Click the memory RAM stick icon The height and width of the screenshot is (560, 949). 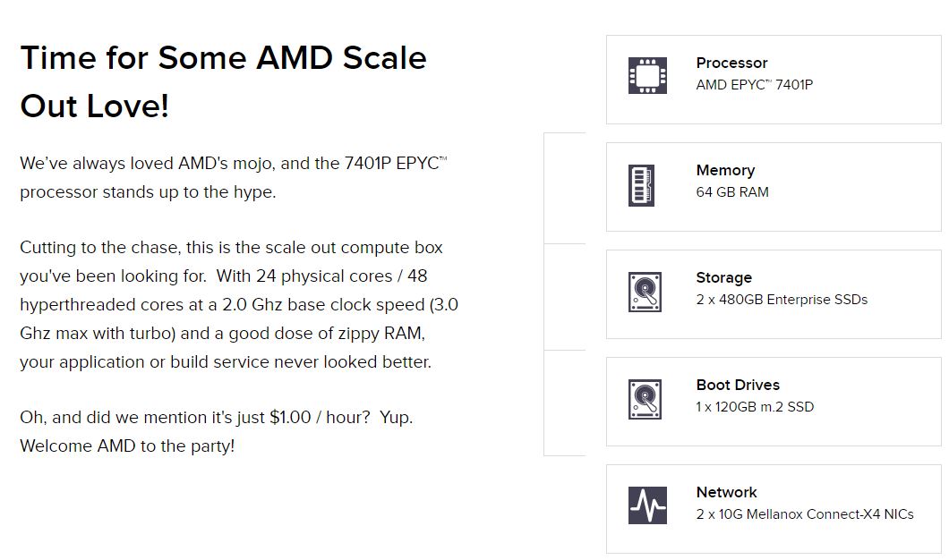[641, 185]
